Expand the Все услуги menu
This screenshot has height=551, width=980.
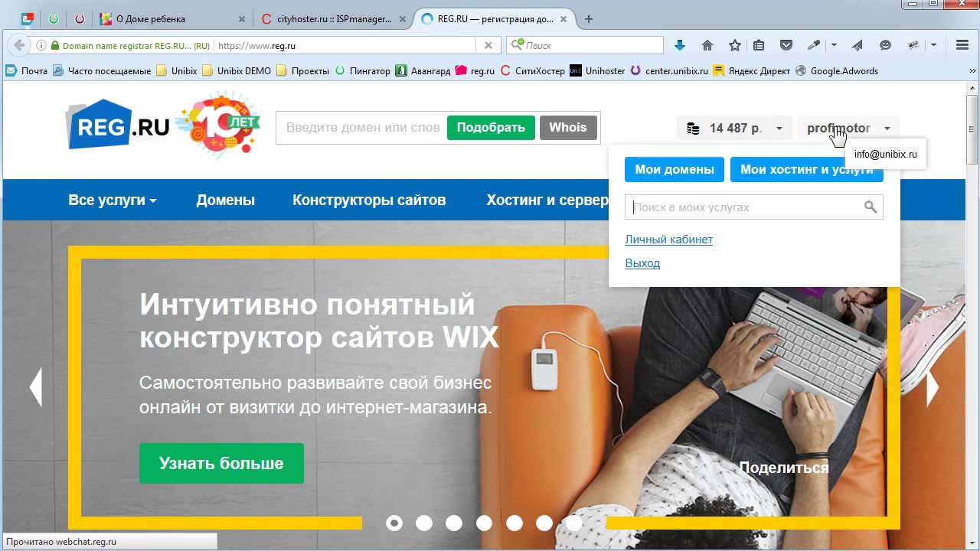click(x=113, y=200)
